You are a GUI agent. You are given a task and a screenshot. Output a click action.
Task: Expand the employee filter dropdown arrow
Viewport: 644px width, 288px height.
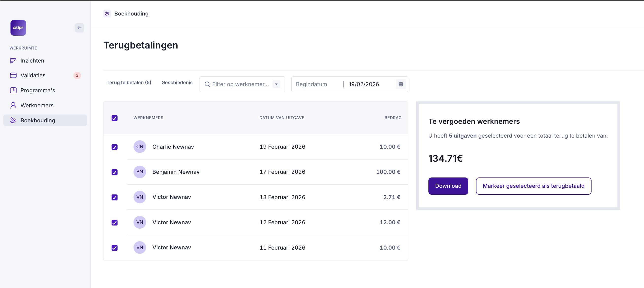[x=276, y=84]
